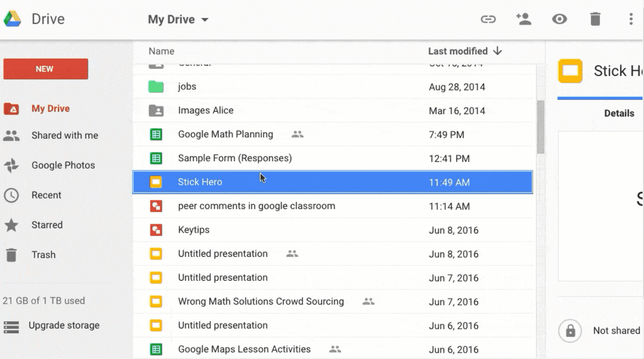The image size is (644, 359).
Task: Get shareable link icon
Action: coord(488,19)
